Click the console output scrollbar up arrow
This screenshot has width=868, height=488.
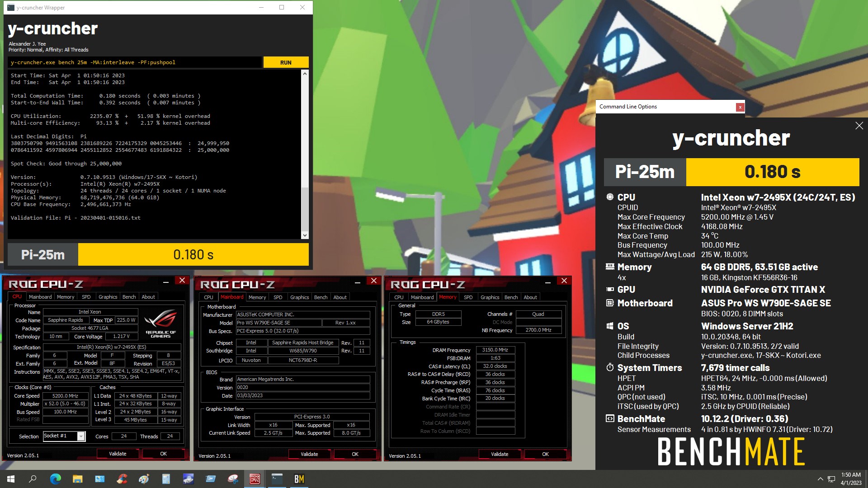point(305,73)
